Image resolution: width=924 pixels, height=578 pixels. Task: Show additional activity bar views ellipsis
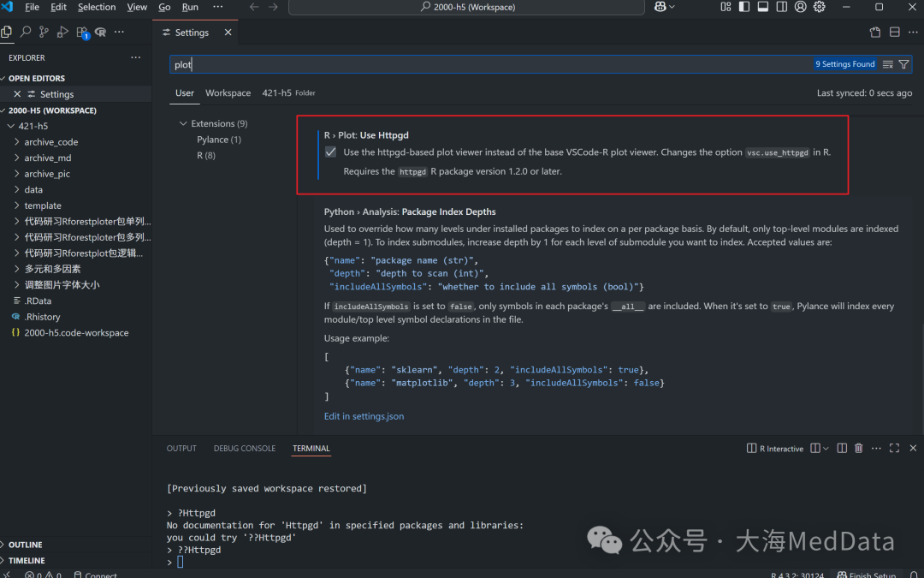119,32
